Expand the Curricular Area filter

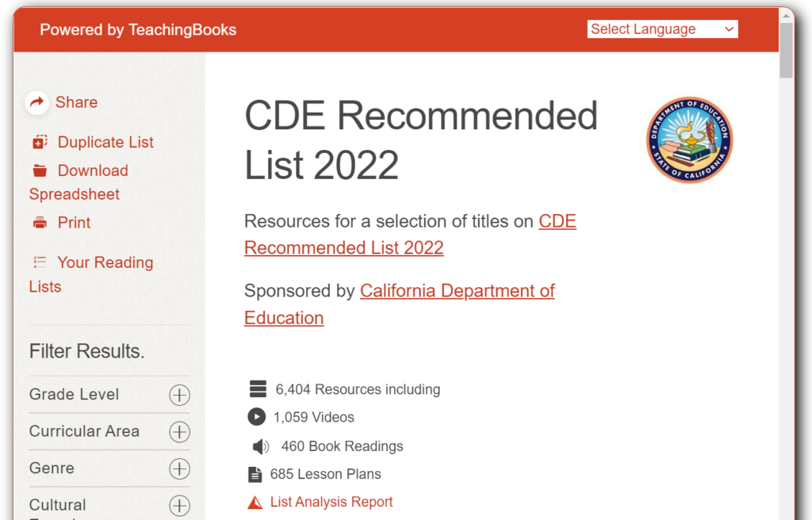[180, 432]
